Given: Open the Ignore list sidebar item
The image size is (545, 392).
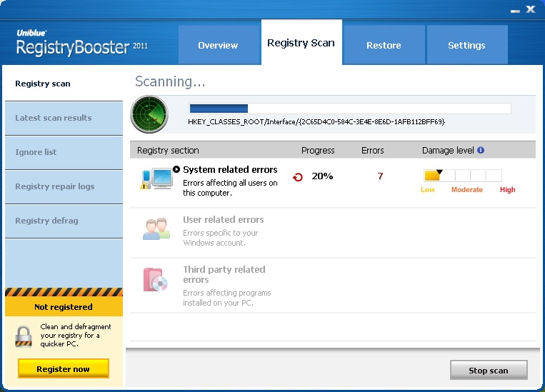Looking at the screenshot, I should click(x=64, y=152).
